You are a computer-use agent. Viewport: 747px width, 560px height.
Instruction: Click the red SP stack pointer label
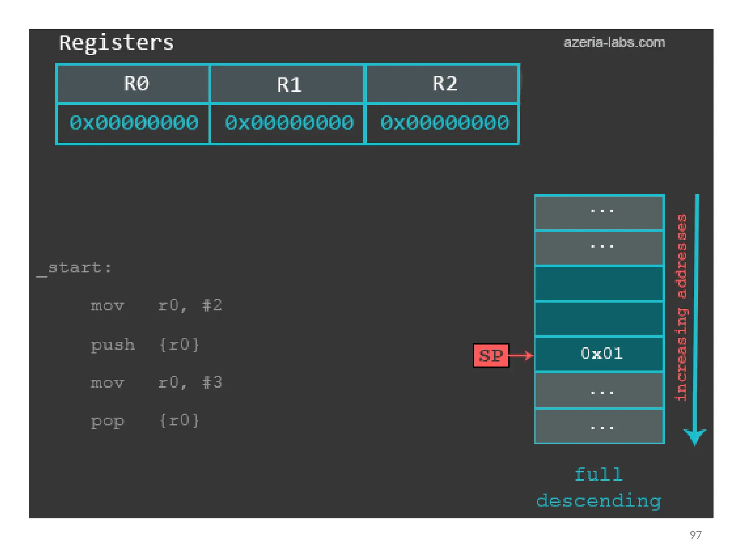tap(491, 355)
